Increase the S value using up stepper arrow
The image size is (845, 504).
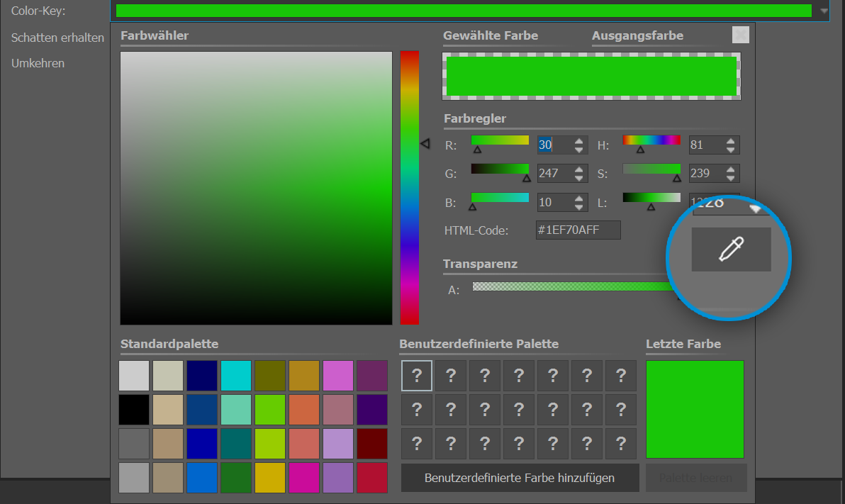click(x=732, y=169)
